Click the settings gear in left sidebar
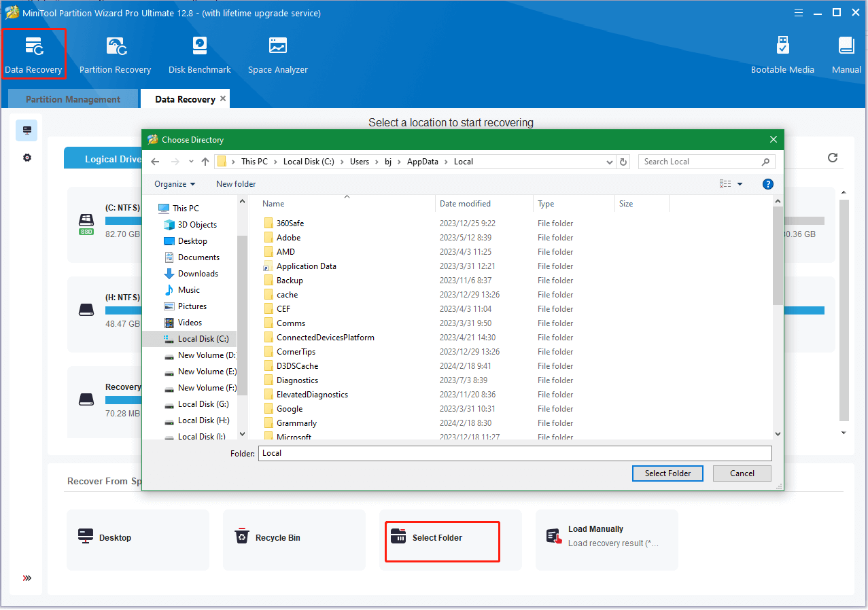868x610 pixels. tap(27, 158)
